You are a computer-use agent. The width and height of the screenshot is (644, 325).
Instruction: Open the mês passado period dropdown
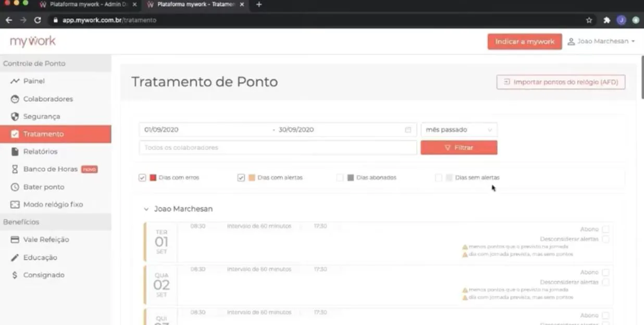point(459,130)
